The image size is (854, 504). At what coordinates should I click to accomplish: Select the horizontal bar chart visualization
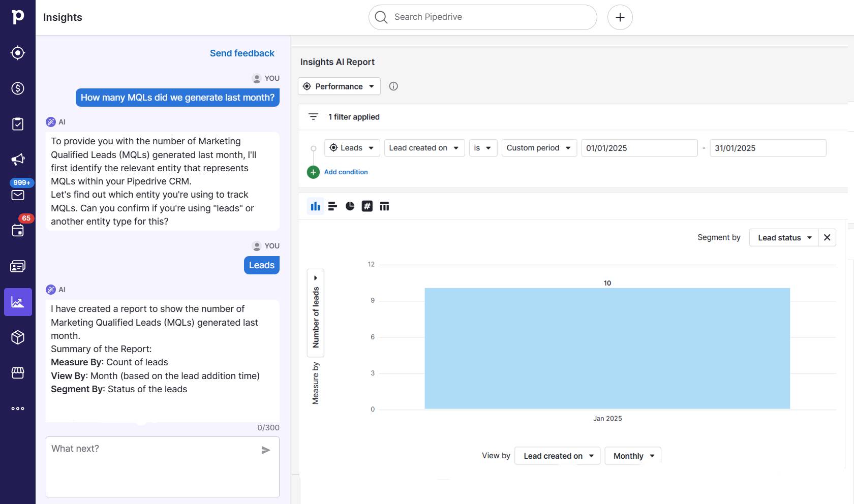[332, 206]
